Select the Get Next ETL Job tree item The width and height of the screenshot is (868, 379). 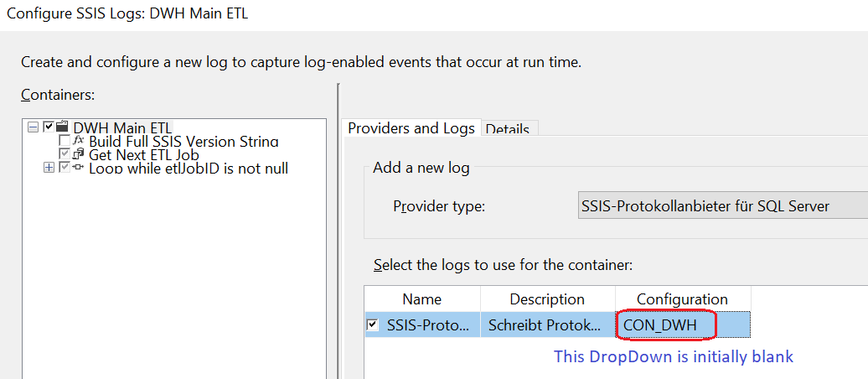(143, 154)
